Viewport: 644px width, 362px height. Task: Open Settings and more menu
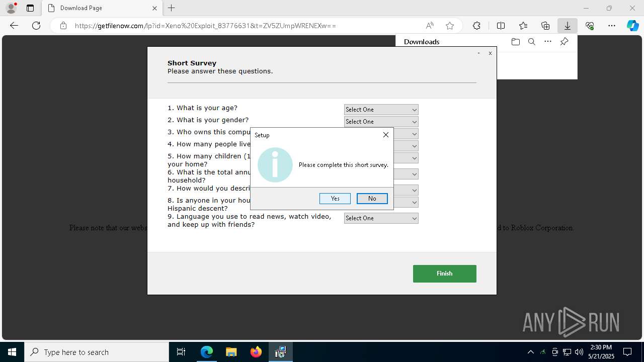(612, 26)
